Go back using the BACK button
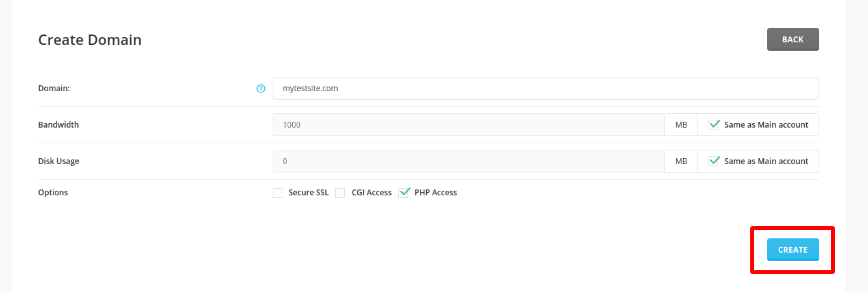 pos(793,39)
